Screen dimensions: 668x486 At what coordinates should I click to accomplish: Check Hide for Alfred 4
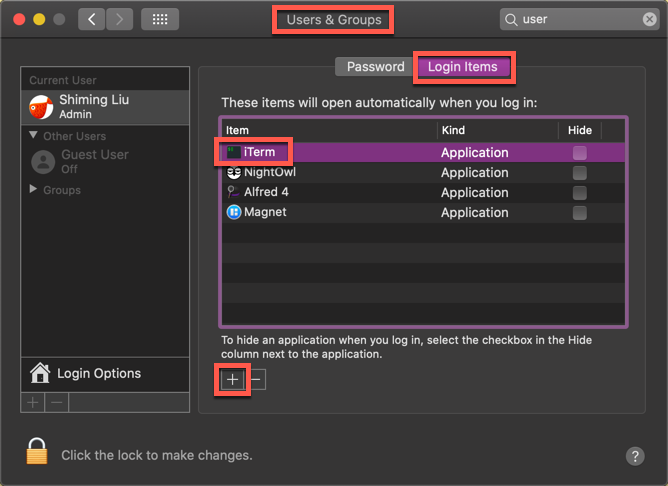(579, 193)
